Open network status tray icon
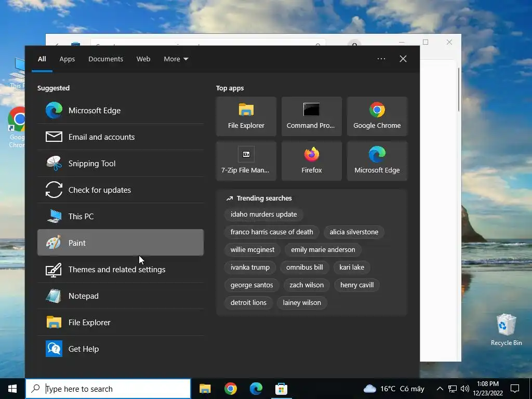The width and height of the screenshot is (532, 399). pos(453,389)
